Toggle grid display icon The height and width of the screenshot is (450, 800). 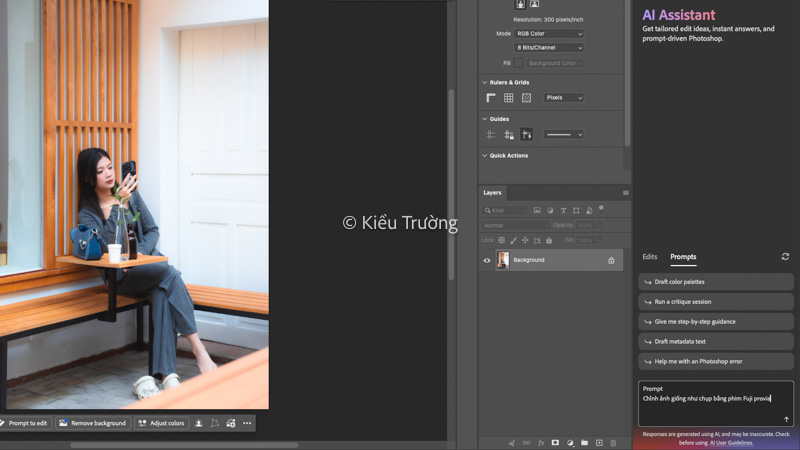tap(509, 97)
